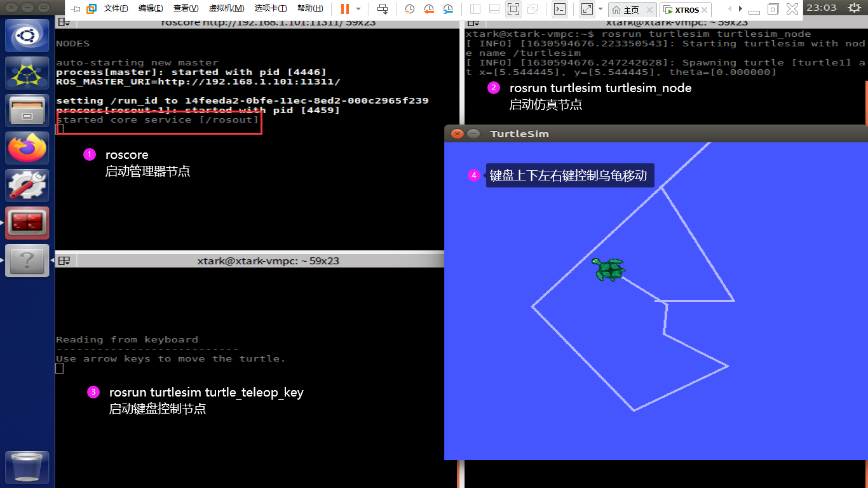Open the Ubuntu system power menu gear
Viewport: 868px width, 488px height.
[x=853, y=8]
